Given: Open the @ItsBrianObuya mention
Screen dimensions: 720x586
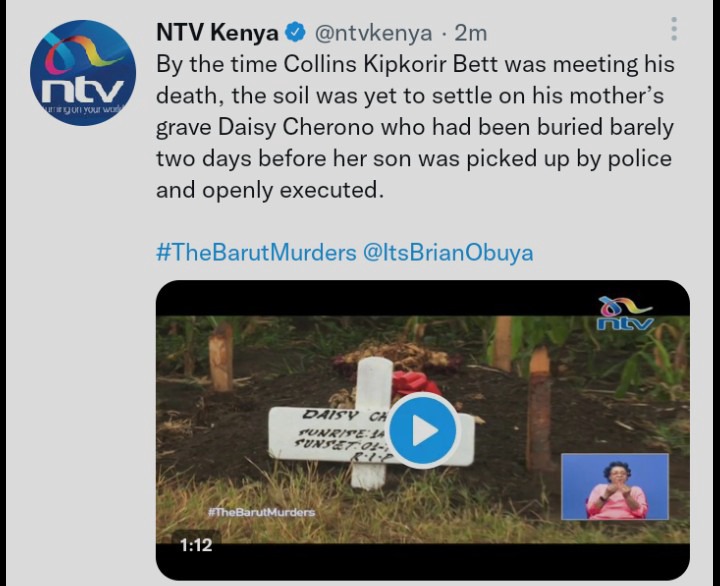Looking at the screenshot, I should pos(448,253).
